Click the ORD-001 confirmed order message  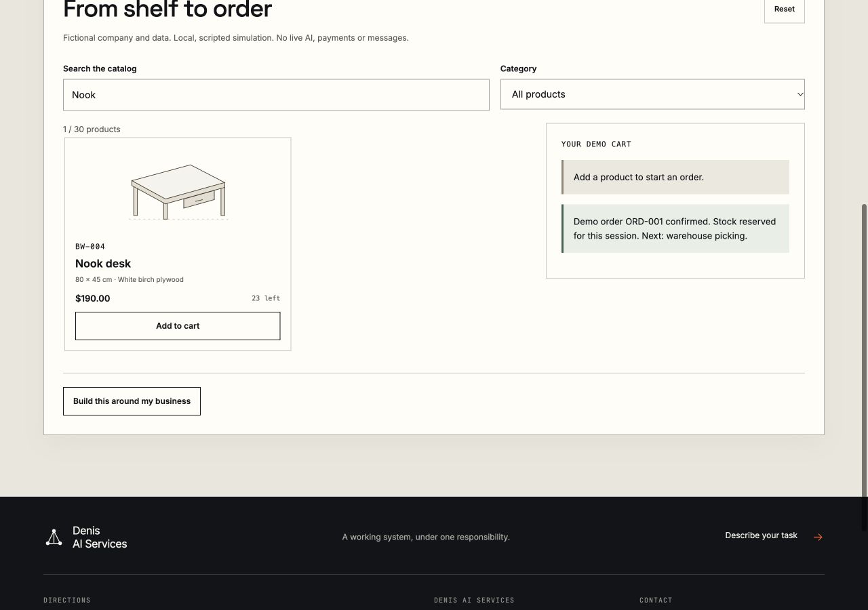pos(675,228)
